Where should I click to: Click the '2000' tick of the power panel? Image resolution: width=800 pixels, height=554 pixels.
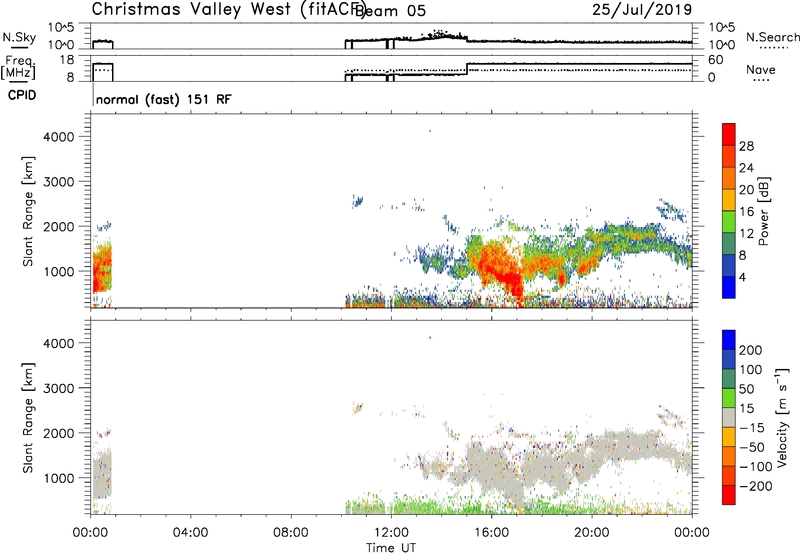coord(59,226)
